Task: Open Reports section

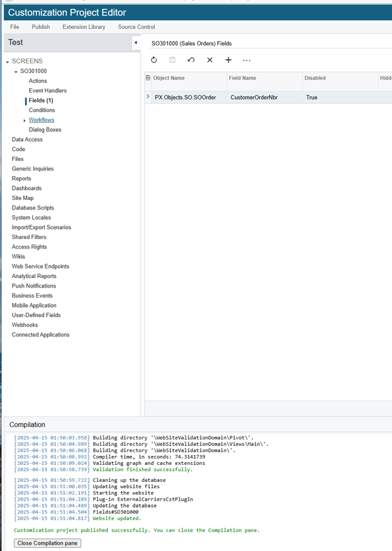Action: pyautogui.click(x=21, y=179)
